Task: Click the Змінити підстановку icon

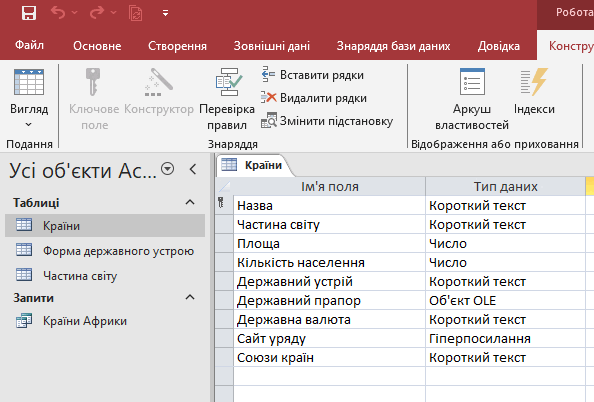Action: [269, 120]
